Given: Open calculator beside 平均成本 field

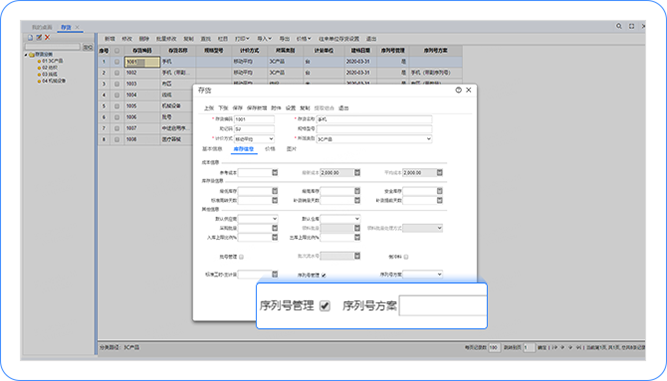Looking at the screenshot, I should click(x=440, y=173).
